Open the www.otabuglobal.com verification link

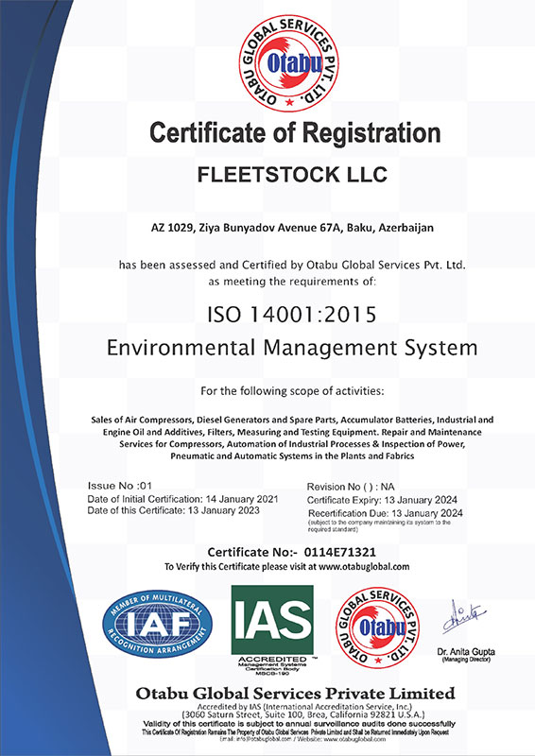point(364,566)
